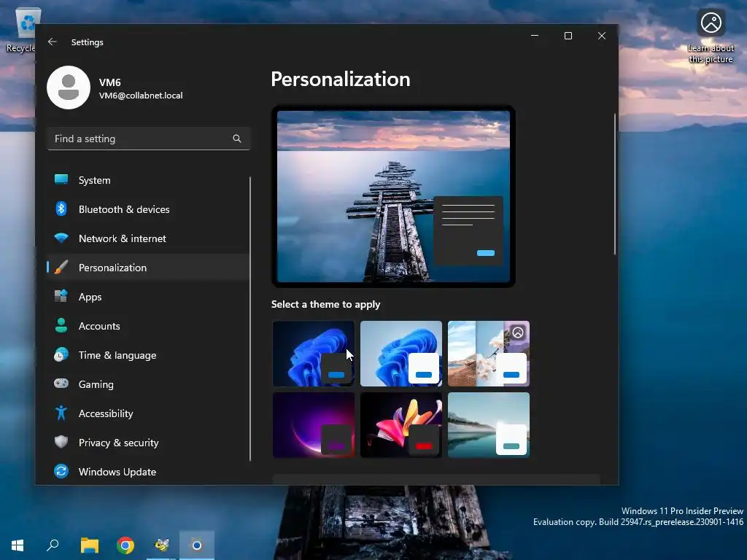Apply the purple Glow dark theme
The width and height of the screenshot is (747, 560).
click(314, 425)
